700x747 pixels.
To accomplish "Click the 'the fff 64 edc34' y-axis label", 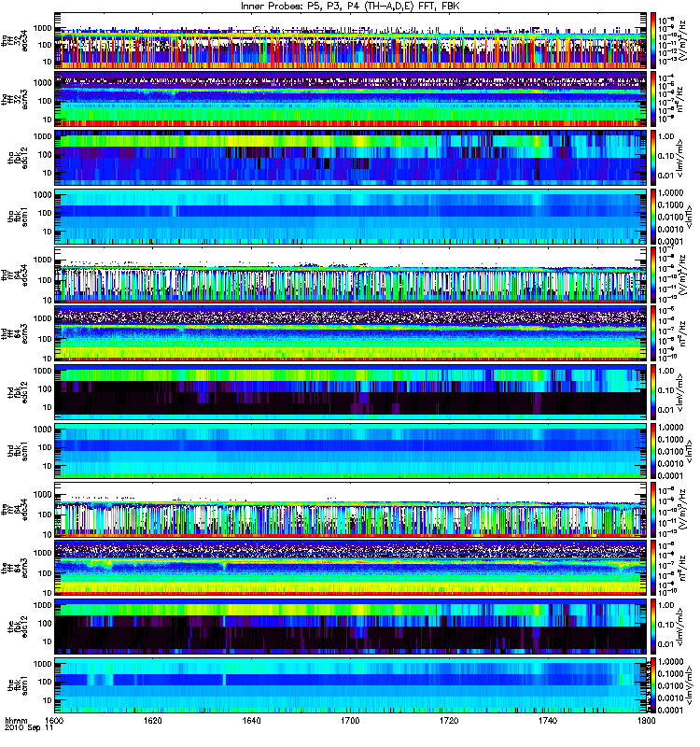I will [x=14, y=509].
